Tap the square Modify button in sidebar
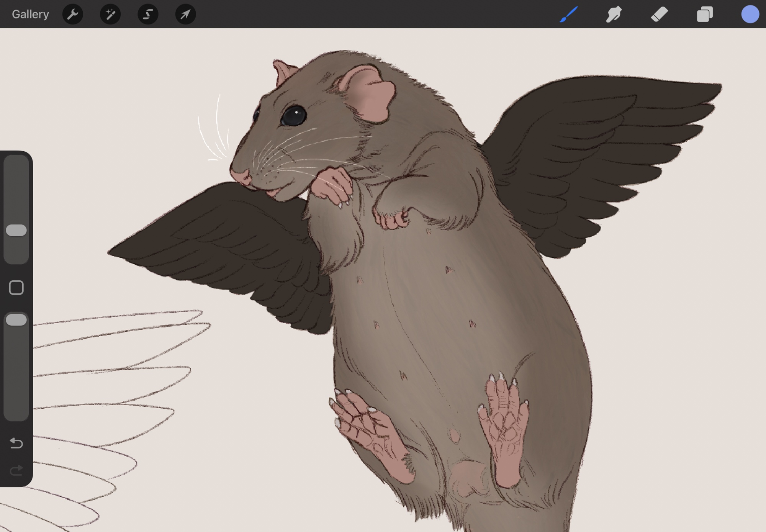 16,288
